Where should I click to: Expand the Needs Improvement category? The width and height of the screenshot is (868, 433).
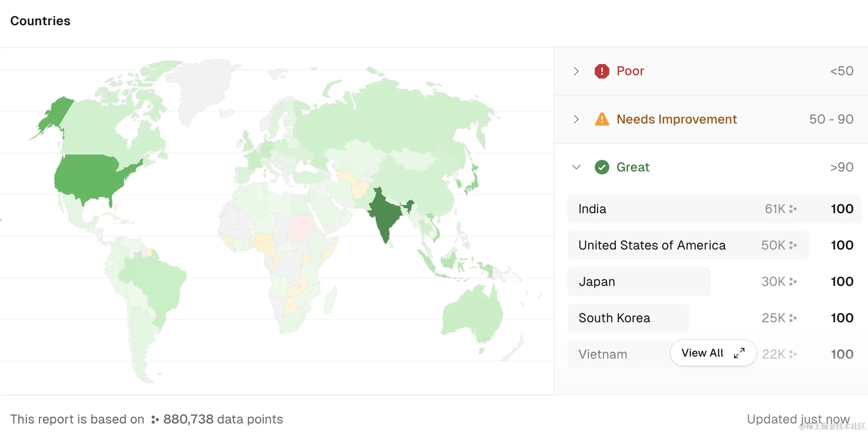[576, 119]
